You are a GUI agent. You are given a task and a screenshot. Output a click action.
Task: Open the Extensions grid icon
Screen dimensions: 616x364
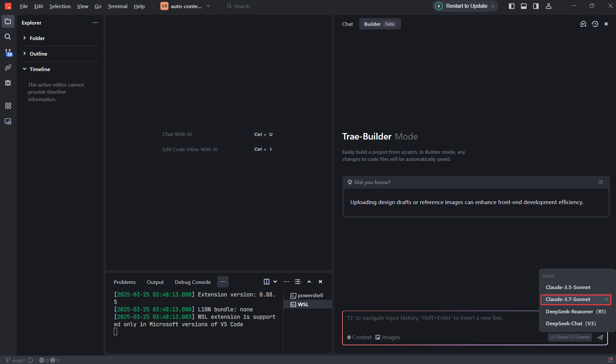click(x=8, y=106)
